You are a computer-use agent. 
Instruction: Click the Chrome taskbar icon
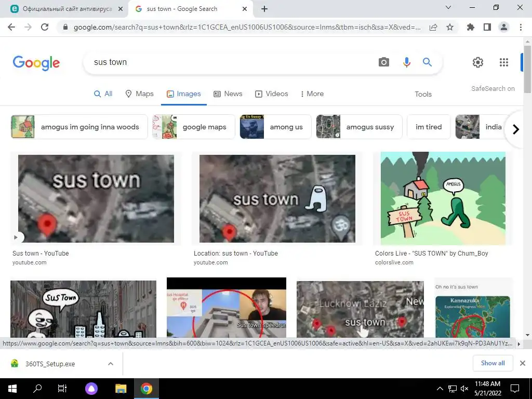[146, 389]
